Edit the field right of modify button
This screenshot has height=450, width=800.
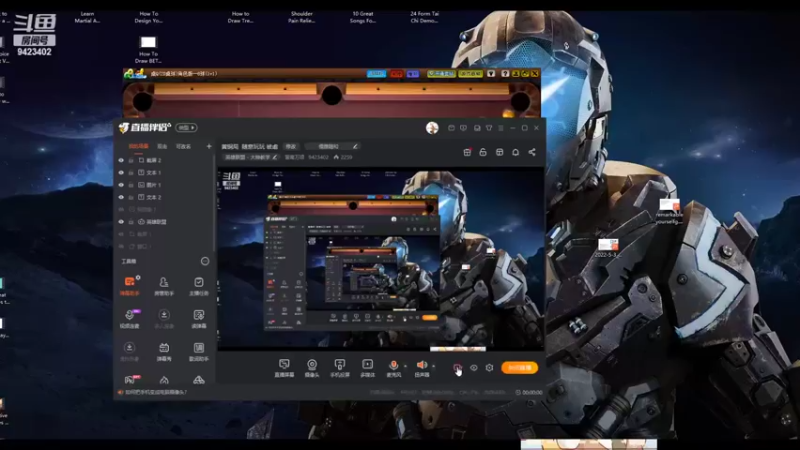pyautogui.click(x=332, y=146)
